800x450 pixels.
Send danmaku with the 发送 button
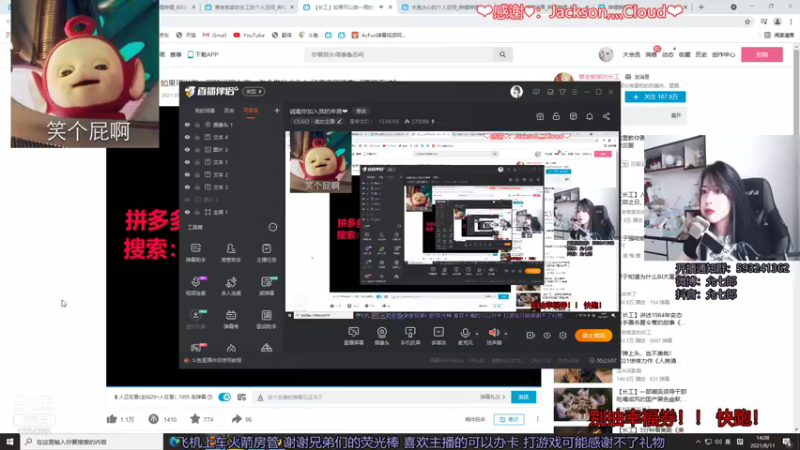click(x=523, y=397)
